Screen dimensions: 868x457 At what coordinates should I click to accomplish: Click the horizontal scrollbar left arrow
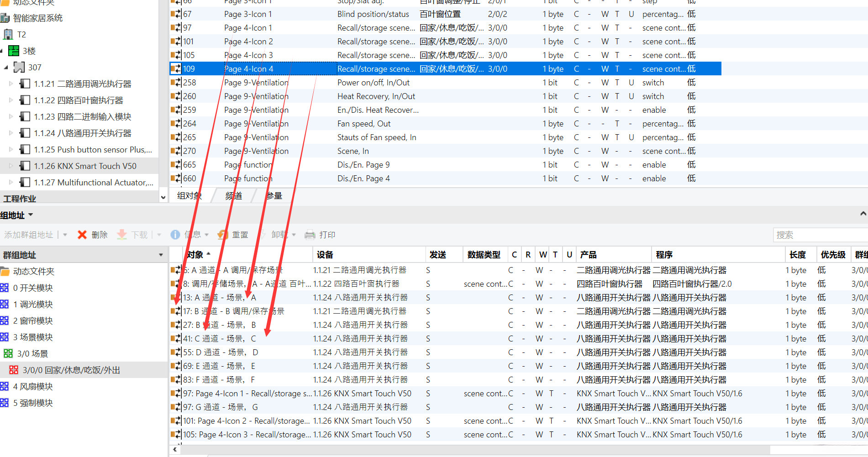[x=175, y=449]
